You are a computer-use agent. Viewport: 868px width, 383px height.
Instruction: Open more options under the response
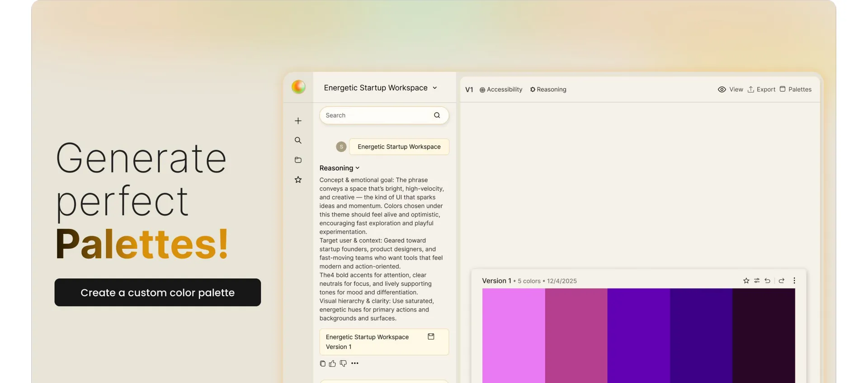pyautogui.click(x=355, y=363)
